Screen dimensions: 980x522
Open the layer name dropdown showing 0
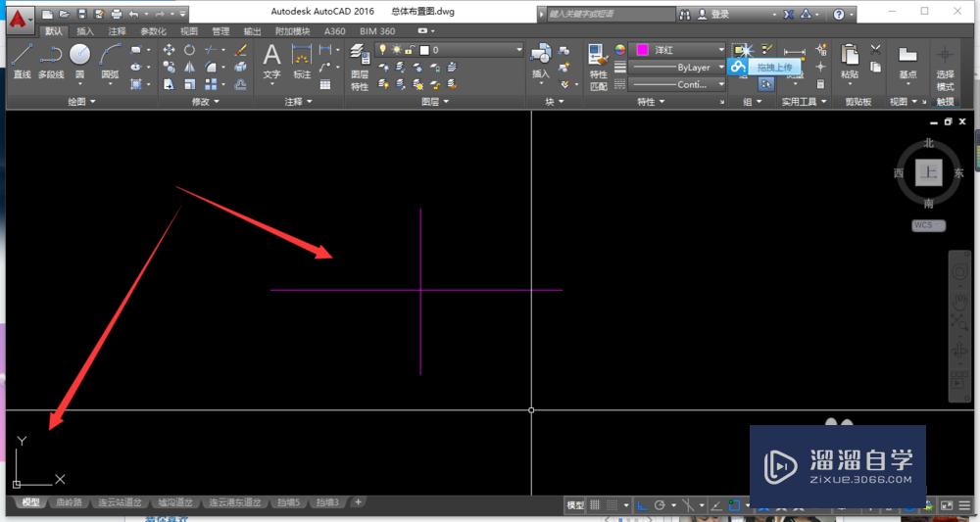(450, 49)
